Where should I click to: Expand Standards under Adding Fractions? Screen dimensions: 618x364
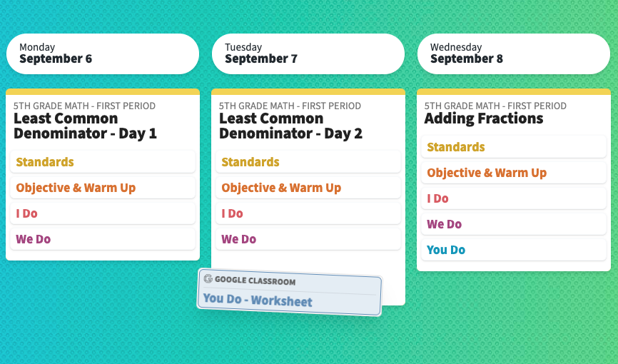(514, 147)
